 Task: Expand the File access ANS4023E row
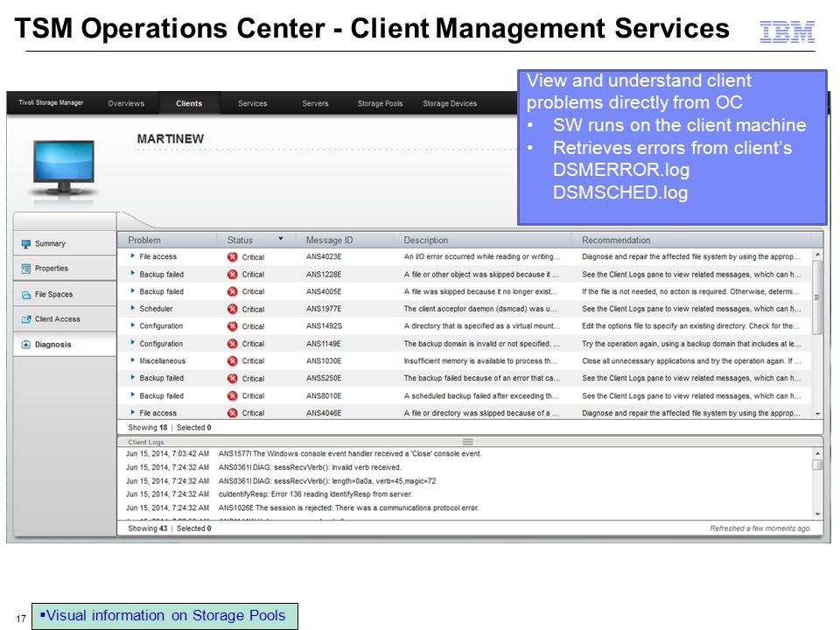(x=132, y=256)
